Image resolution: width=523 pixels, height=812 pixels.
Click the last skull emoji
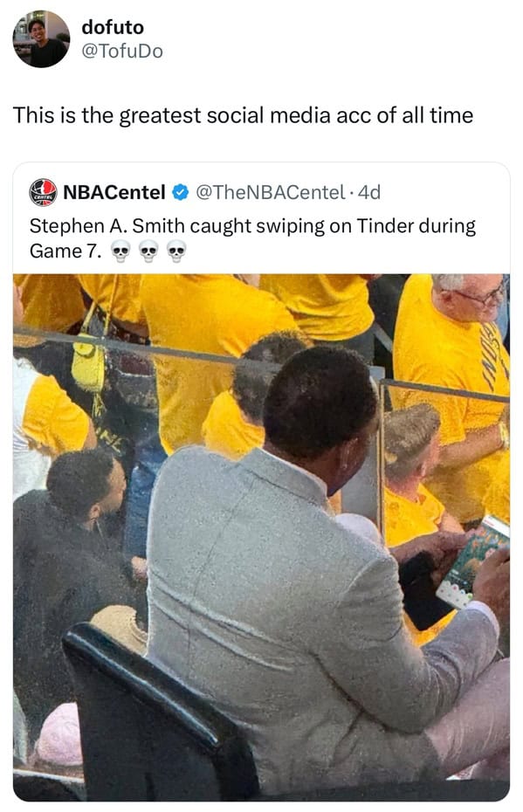176,251
